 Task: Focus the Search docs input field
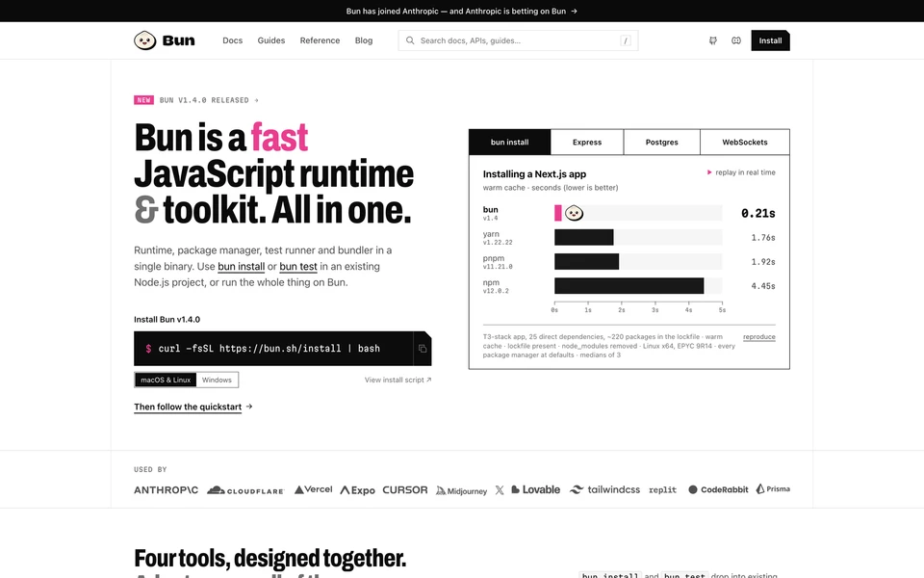coord(518,40)
